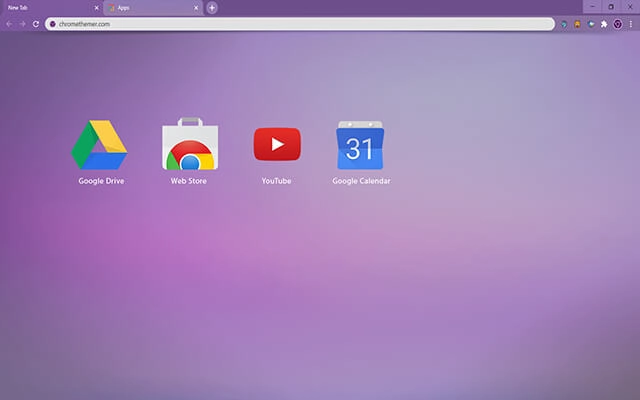The image size is (640, 400).
Task: Minimize the browser window
Action: (592, 7)
